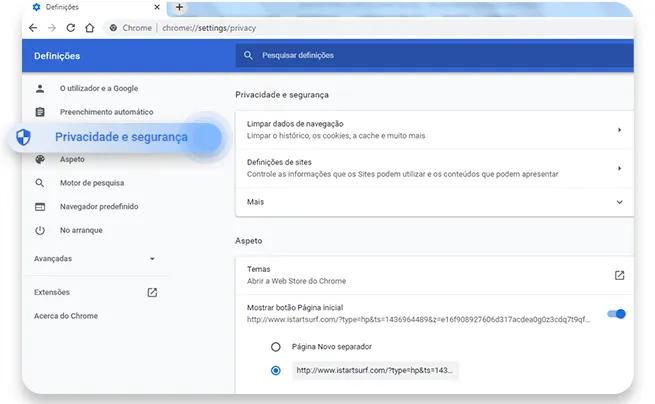Click the 'Abrir a Web Store do Chrome' text
This screenshot has width=655, height=404.
(297, 281)
